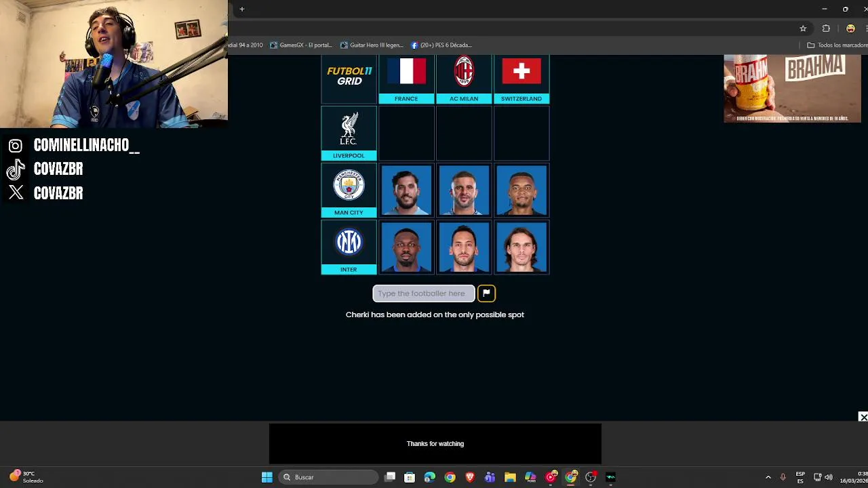Open Microsoft Teams from the taskbar
The height and width of the screenshot is (488, 868).
490,477
